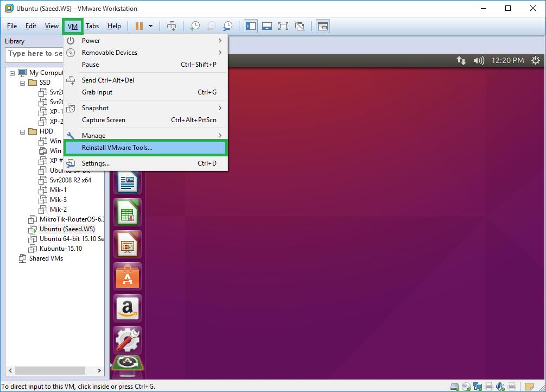Click Reinstall VMware Tools... menu entry
The width and height of the screenshot is (546, 392).
click(145, 148)
